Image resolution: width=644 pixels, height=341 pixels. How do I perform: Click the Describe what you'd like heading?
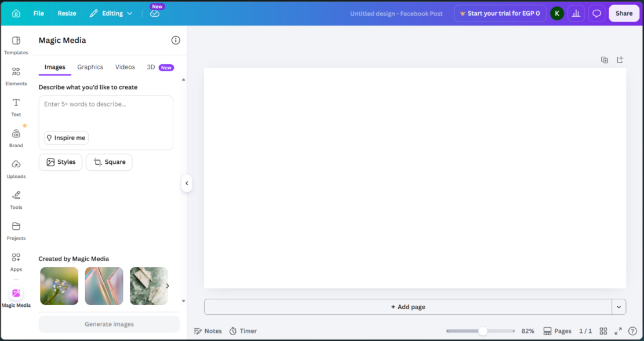pos(88,87)
